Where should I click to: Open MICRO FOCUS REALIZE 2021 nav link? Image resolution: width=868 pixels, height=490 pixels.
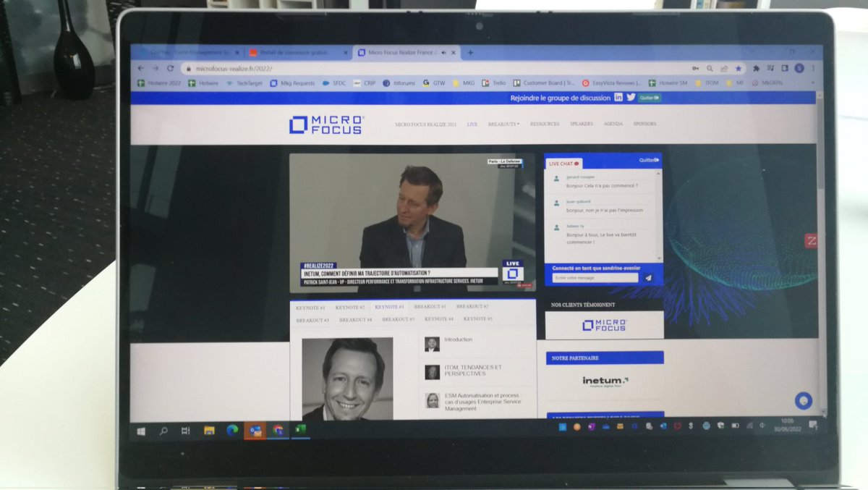click(425, 124)
